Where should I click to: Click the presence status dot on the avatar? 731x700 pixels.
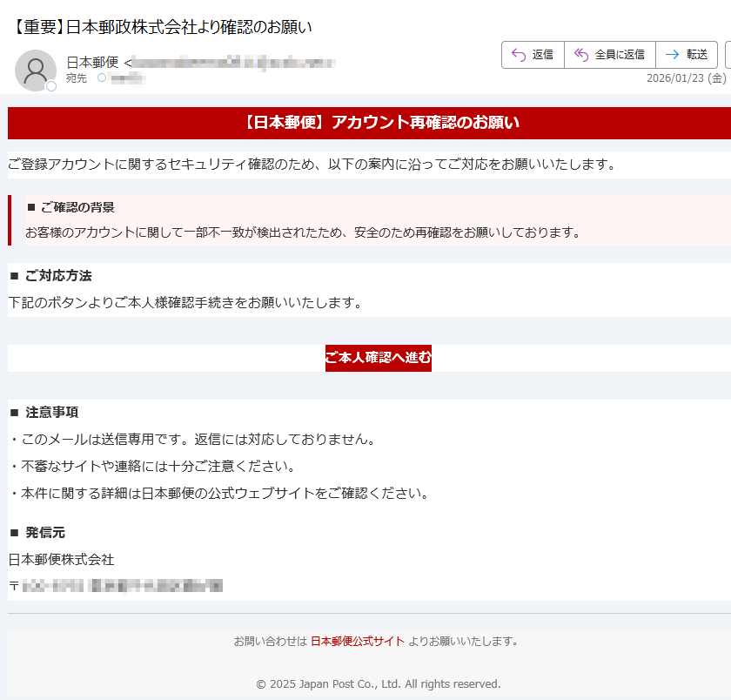tap(51, 86)
